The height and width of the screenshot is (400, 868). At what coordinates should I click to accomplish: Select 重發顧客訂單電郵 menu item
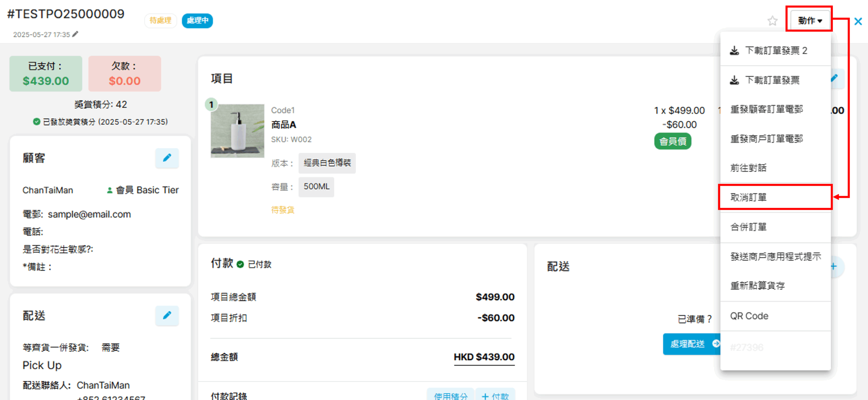click(766, 109)
